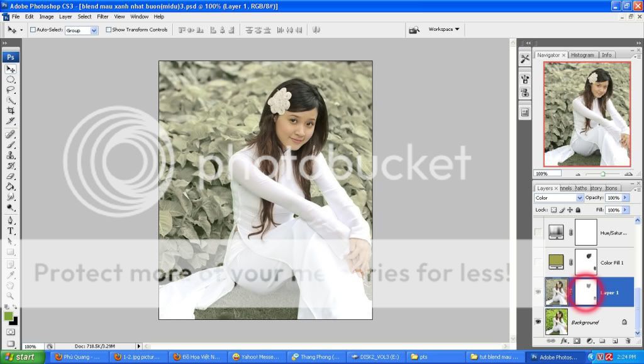Click Align Left Edges in the options bar
The image size is (644, 364).
[213, 30]
